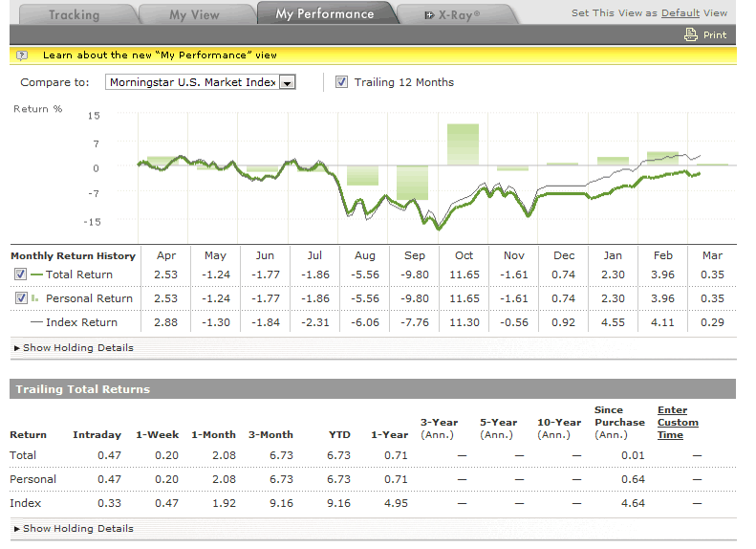Viewport: 756px width, 549px height.
Task: Expand Show Holding Details under Trailing Total Returns
Action: pos(74,529)
